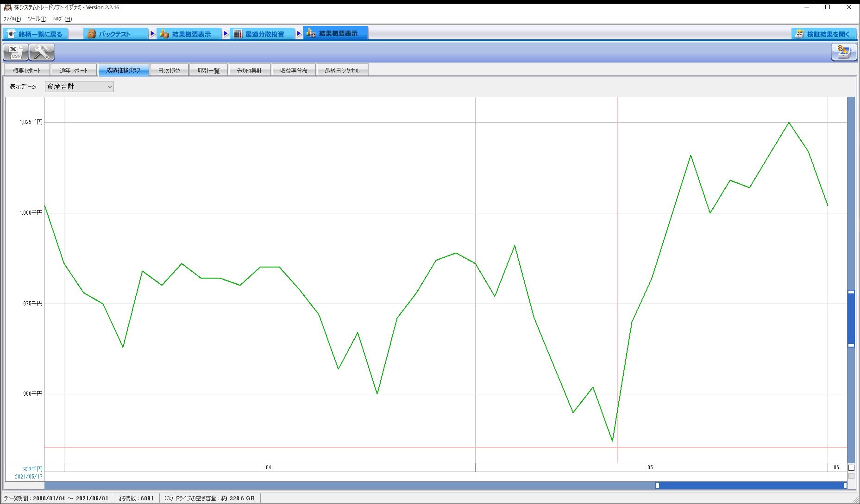Toggle the gray checkbox below the date axis
The height and width of the screenshot is (504, 860).
pyautogui.click(x=851, y=476)
